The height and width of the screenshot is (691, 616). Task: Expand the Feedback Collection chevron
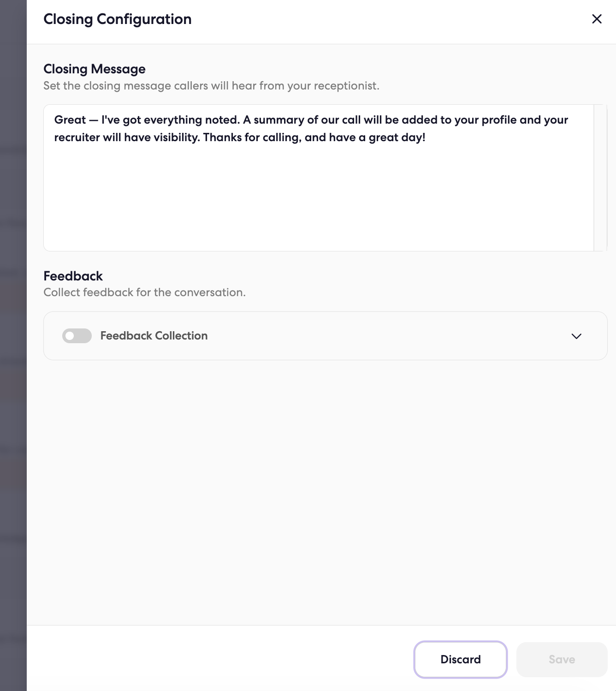576,336
